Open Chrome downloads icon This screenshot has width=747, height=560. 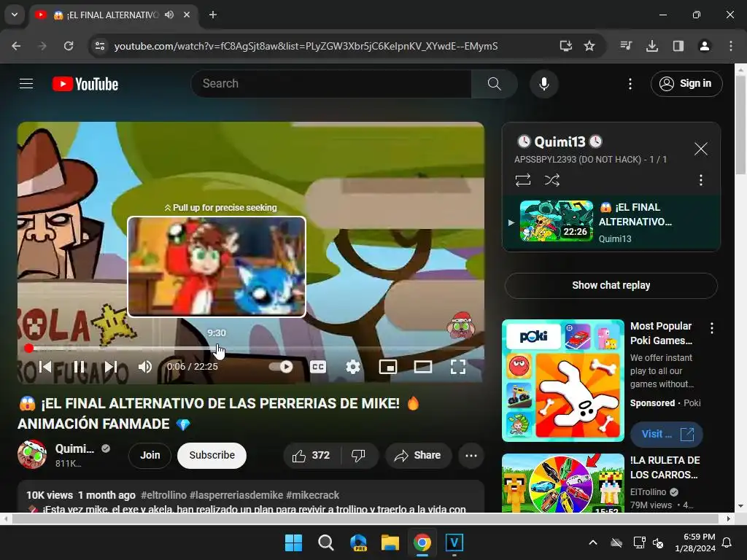click(x=652, y=46)
